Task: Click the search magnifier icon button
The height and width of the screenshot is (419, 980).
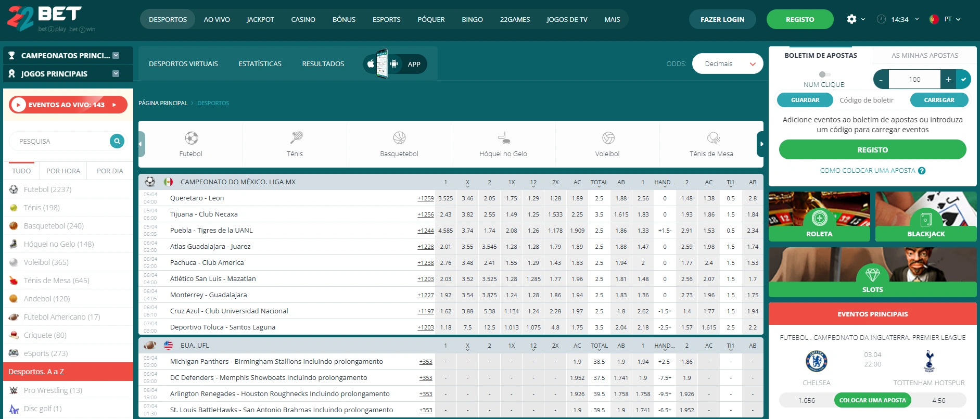Action: click(117, 141)
